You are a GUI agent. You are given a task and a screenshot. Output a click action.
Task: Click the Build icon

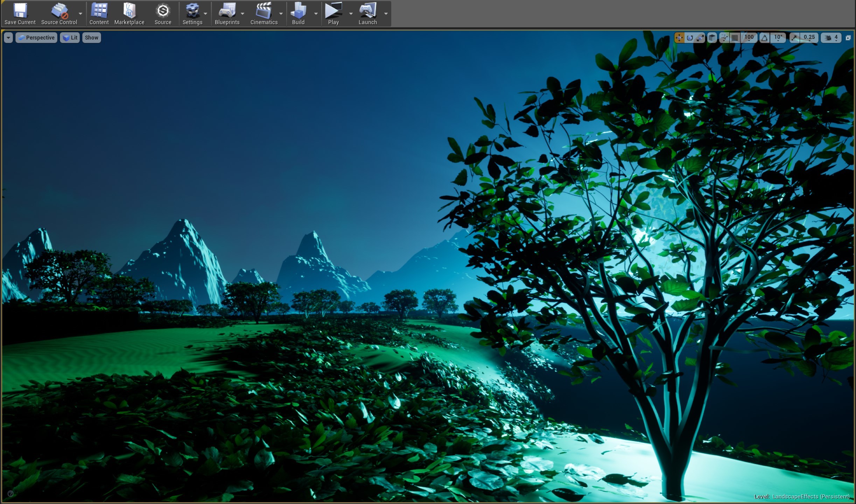(298, 13)
